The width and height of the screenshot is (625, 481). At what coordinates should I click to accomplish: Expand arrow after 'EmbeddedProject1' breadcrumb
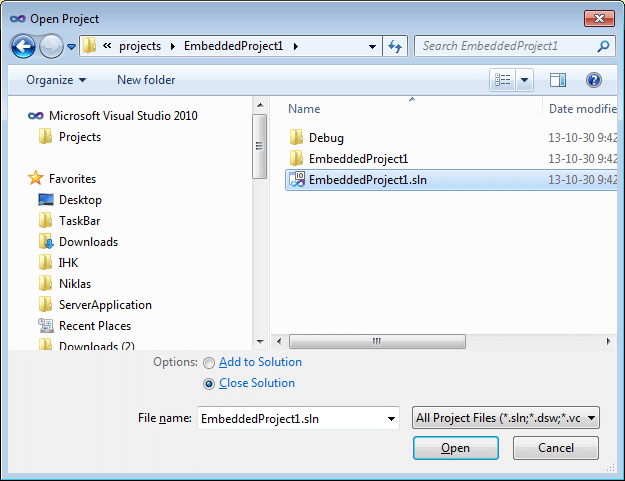296,47
